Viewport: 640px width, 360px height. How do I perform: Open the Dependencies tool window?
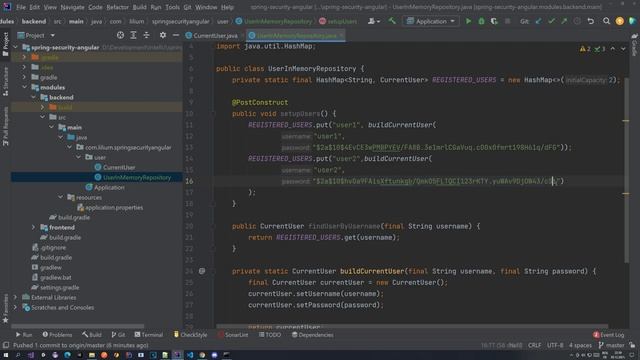[313, 335]
